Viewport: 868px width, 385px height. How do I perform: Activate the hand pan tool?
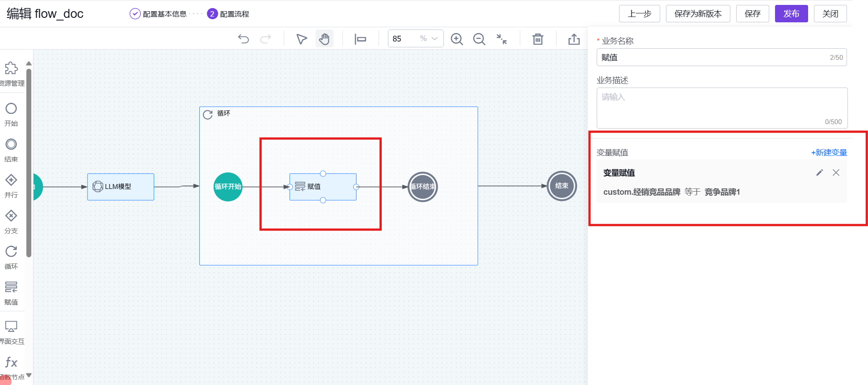pyautogui.click(x=324, y=39)
